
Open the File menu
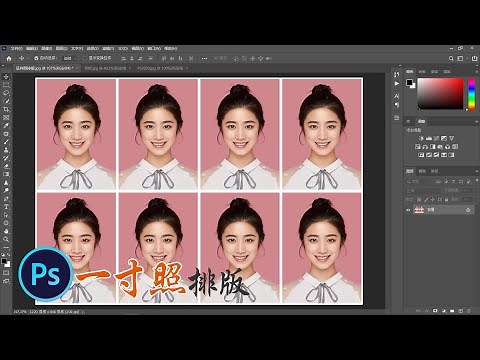[x=16, y=49]
